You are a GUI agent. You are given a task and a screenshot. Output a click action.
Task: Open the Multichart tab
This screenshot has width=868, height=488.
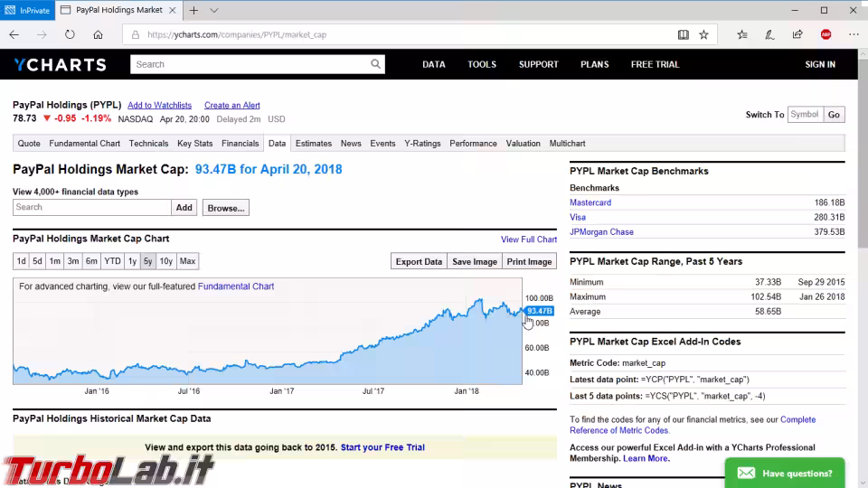pos(568,144)
